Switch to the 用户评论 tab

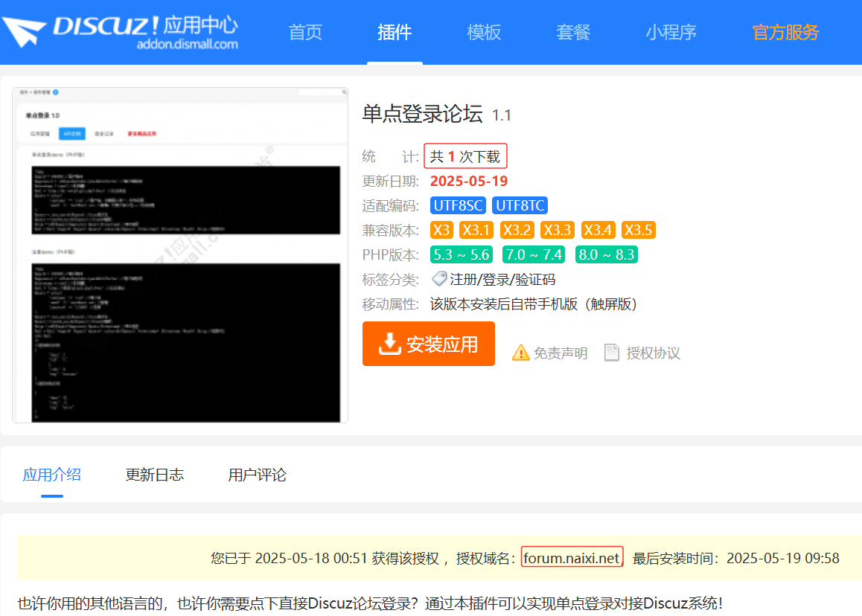[x=257, y=475]
